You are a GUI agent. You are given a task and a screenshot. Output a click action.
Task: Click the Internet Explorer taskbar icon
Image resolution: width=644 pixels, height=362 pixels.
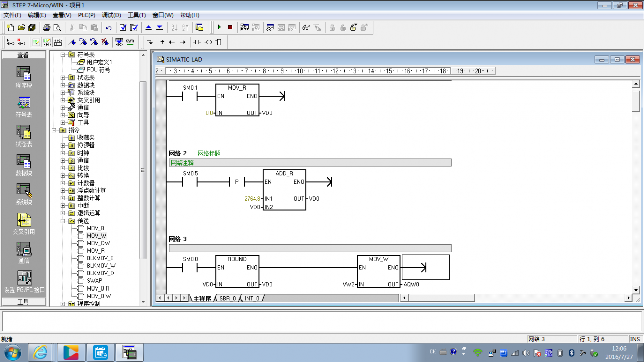[x=40, y=353]
